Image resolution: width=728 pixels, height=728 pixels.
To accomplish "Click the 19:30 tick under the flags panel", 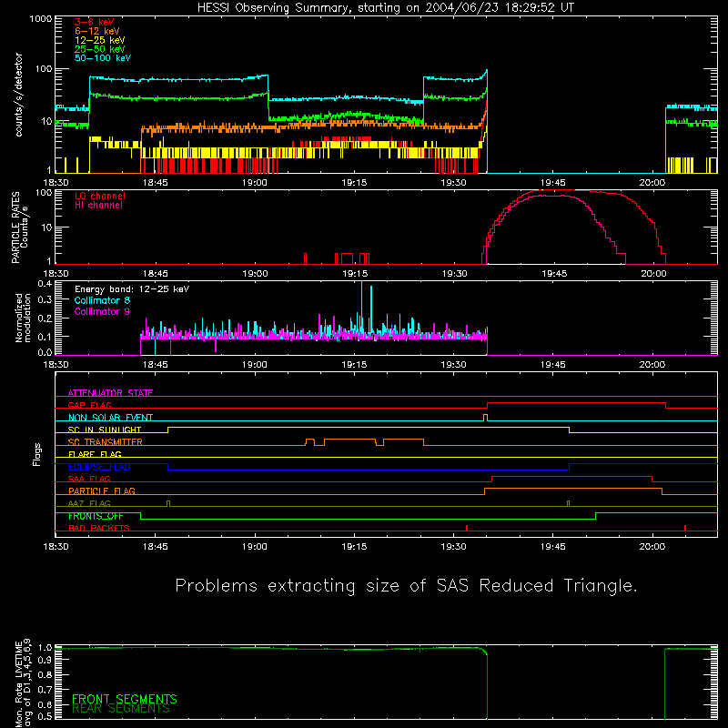I will click(453, 547).
